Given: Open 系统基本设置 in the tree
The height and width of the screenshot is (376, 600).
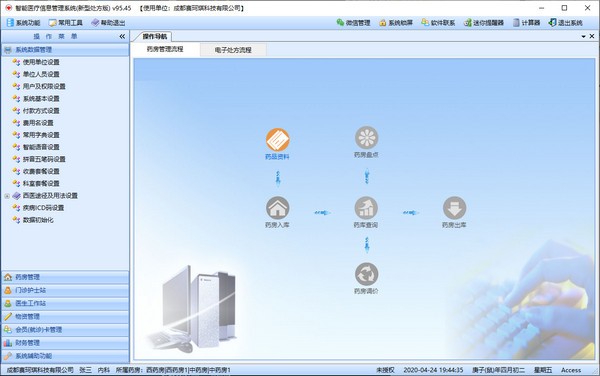Looking at the screenshot, I should pyautogui.click(x=41, y=99).
